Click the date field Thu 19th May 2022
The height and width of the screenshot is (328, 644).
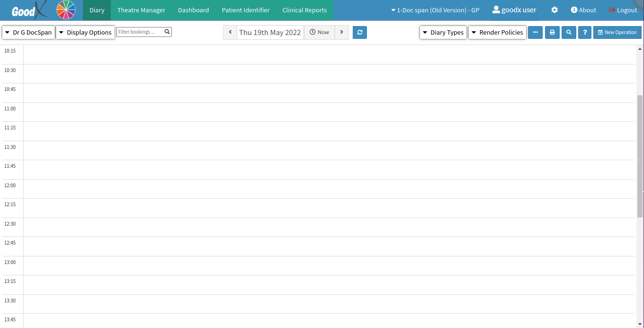click(270, 32)
